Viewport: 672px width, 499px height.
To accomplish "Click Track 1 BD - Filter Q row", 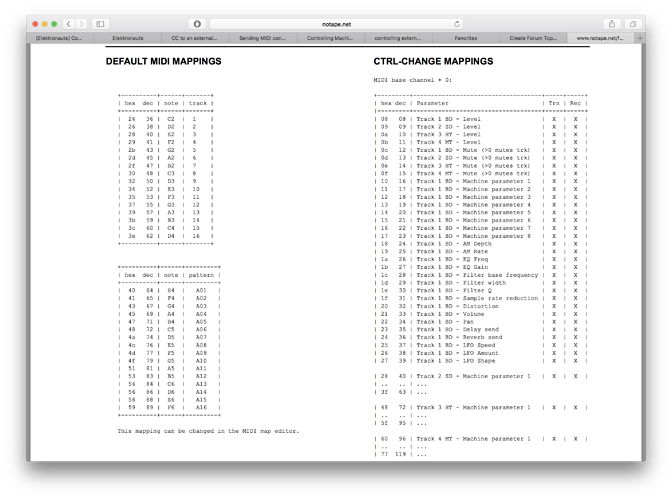I will click(481, 291).
